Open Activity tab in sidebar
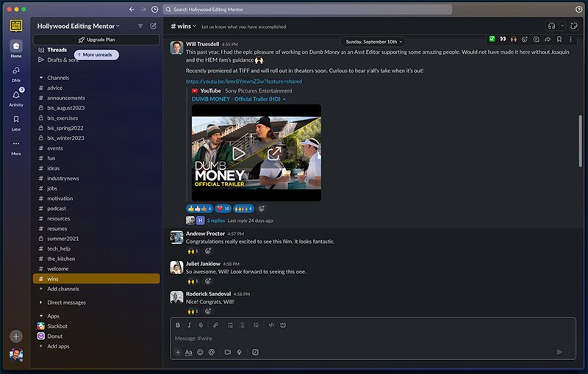Viewport: 588px width, 374px height. (x=15, y=98)
